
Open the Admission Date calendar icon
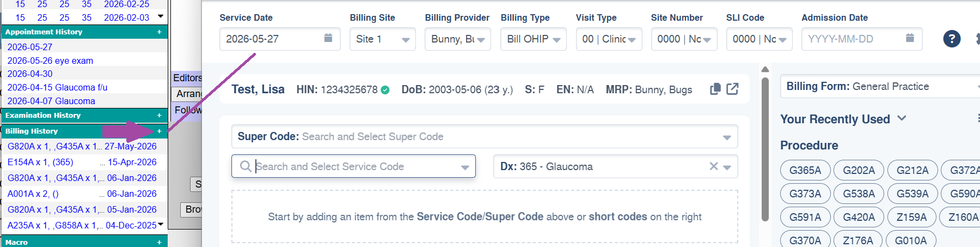point(910,38)
